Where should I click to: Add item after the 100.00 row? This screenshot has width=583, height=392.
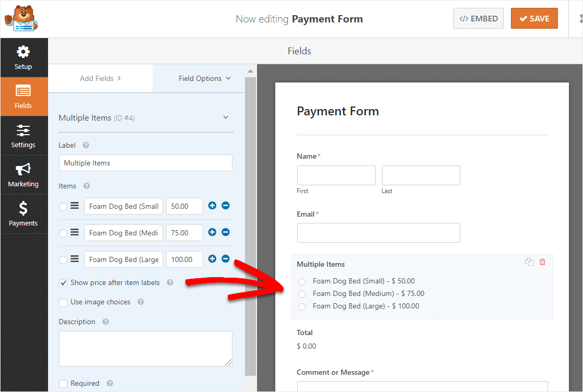point(212,259)
